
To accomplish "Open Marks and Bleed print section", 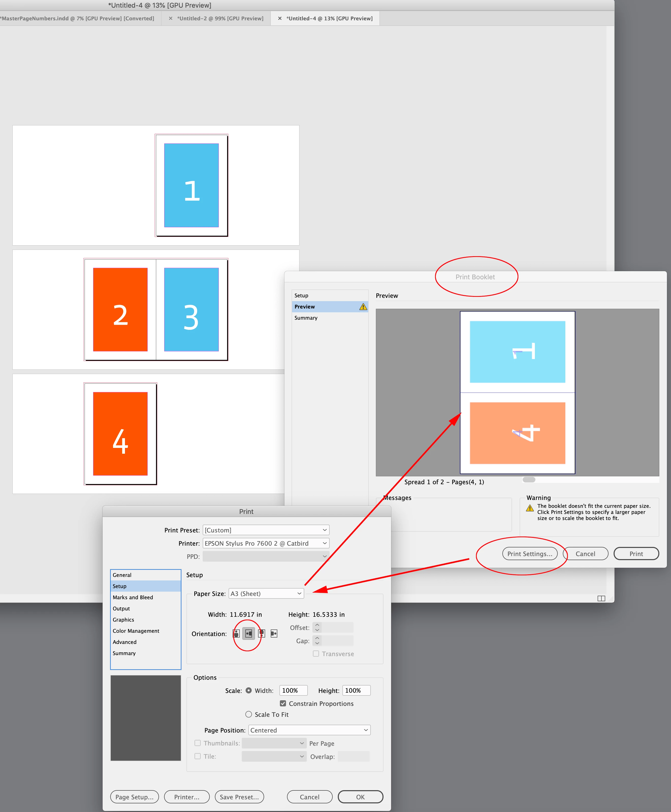I will pyautogui.click(x=133, y=597).
